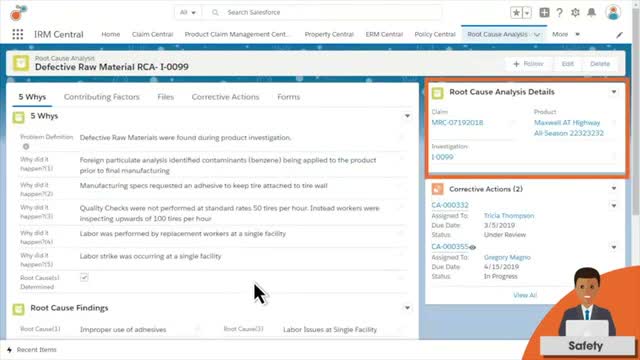Click the Delete button

pos(600,64)
